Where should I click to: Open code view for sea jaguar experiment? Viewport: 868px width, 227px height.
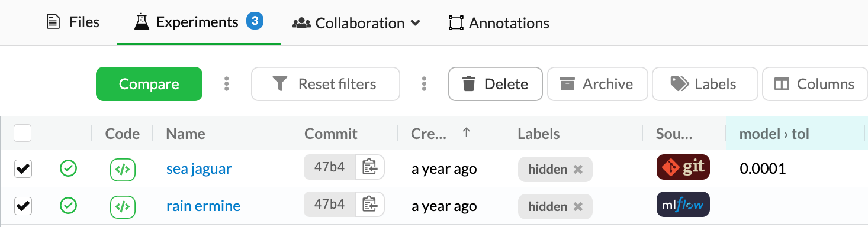(123, 169)
